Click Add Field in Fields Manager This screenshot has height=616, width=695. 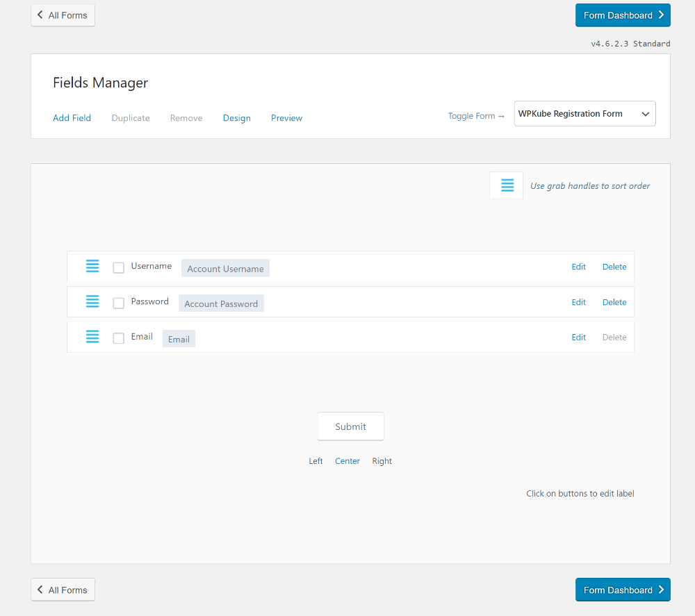click(x=72, y=118)
